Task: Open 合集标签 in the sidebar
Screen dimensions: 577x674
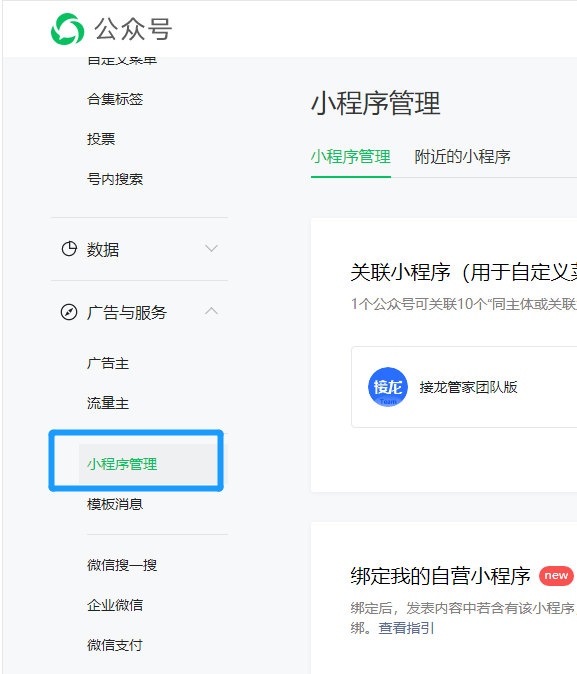Action: tap(115, 99)
